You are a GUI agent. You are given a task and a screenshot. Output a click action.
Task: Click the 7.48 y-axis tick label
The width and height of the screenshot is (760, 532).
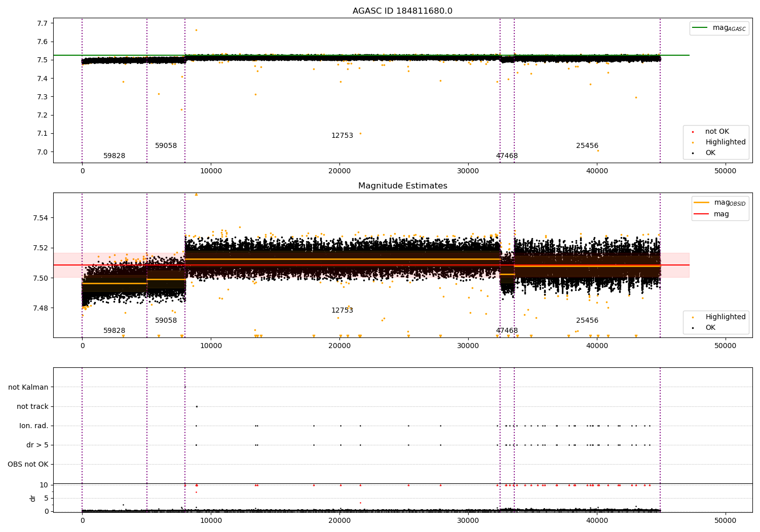pos(41,308)
